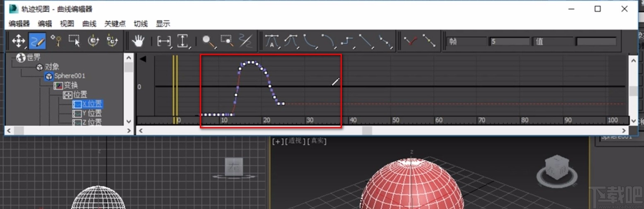Activate the Pan hand tool
This screenshot has height=209, width=644.
[138, 41]
